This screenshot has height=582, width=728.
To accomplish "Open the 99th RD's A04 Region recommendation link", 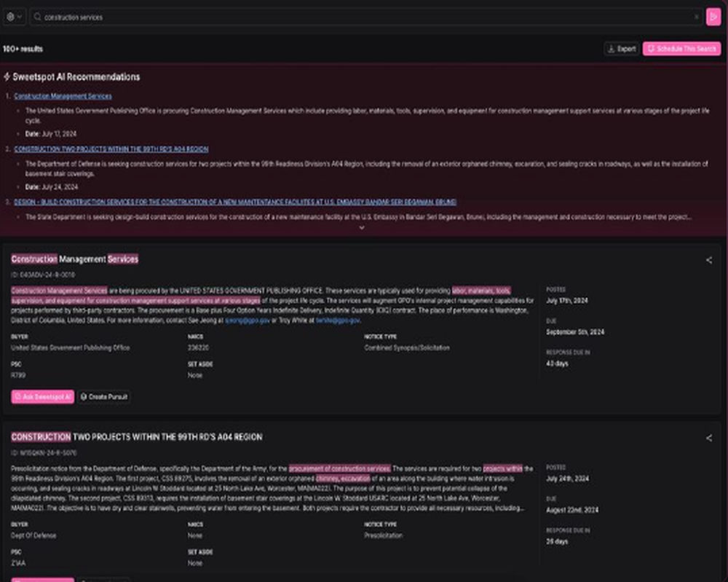I will point(111,149).
